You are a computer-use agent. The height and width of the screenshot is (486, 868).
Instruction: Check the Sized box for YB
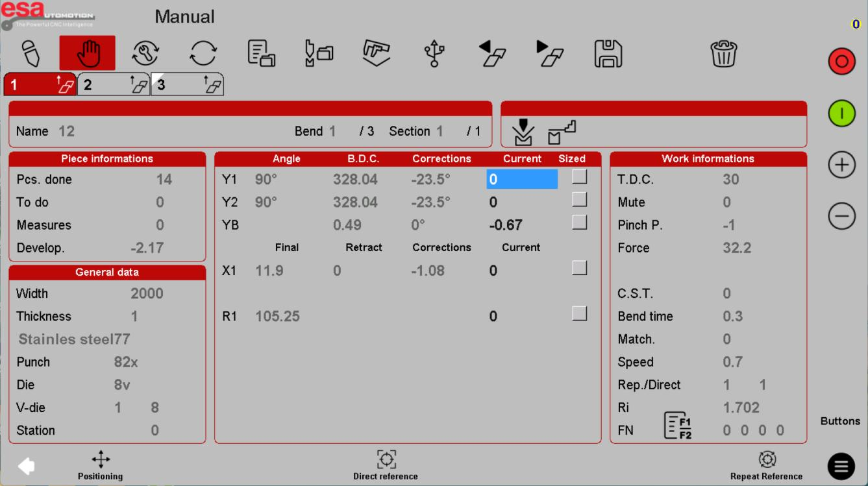[x=580, y=222]
